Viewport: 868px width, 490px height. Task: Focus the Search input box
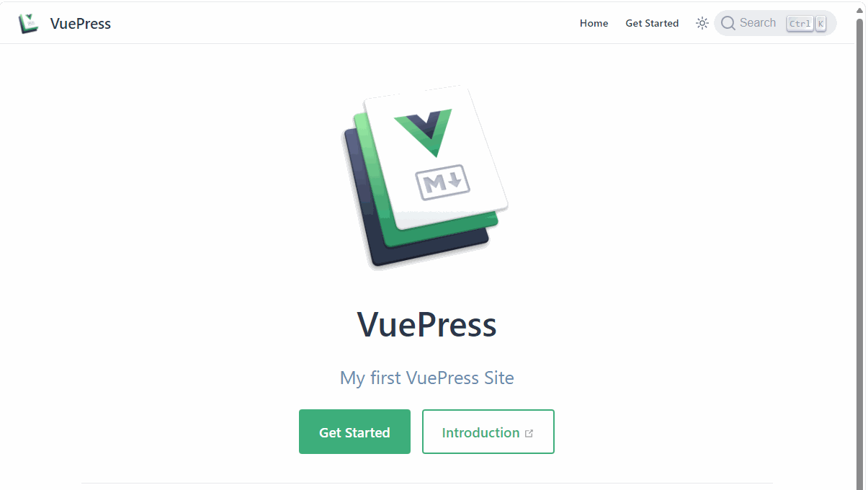(x=775, y=23)
